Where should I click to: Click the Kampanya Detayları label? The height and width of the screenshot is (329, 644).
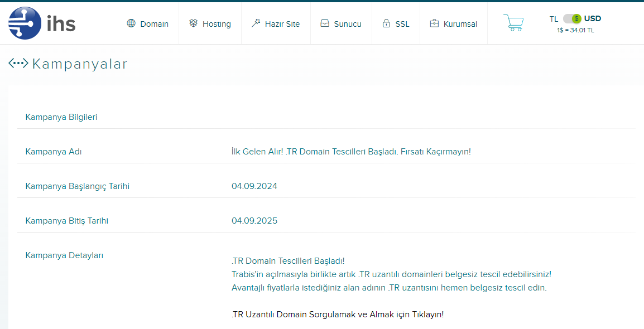point(64,255)
